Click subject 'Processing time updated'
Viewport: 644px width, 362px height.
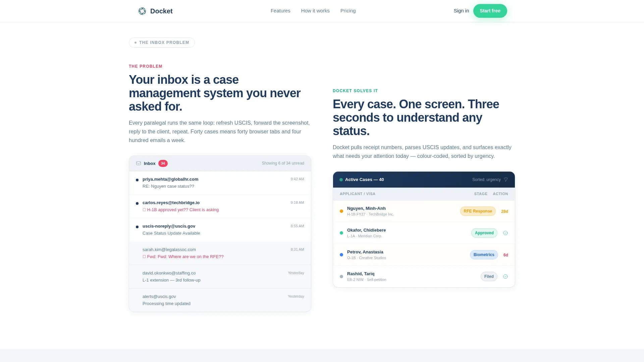[x=166, y=304]
